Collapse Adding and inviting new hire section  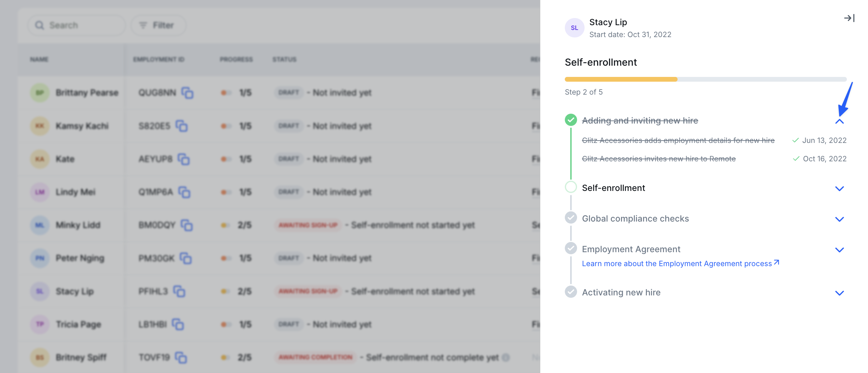(x=839, y=121)
